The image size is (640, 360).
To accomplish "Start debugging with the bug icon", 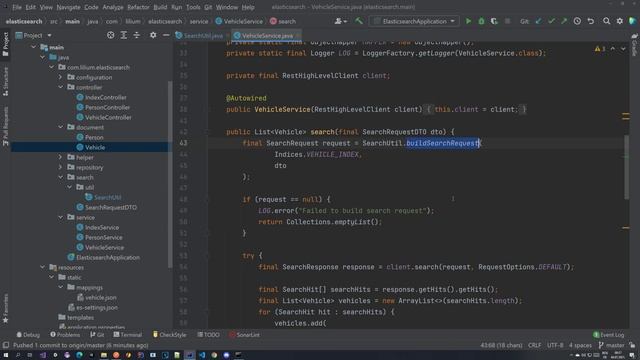I will point(481,21).
